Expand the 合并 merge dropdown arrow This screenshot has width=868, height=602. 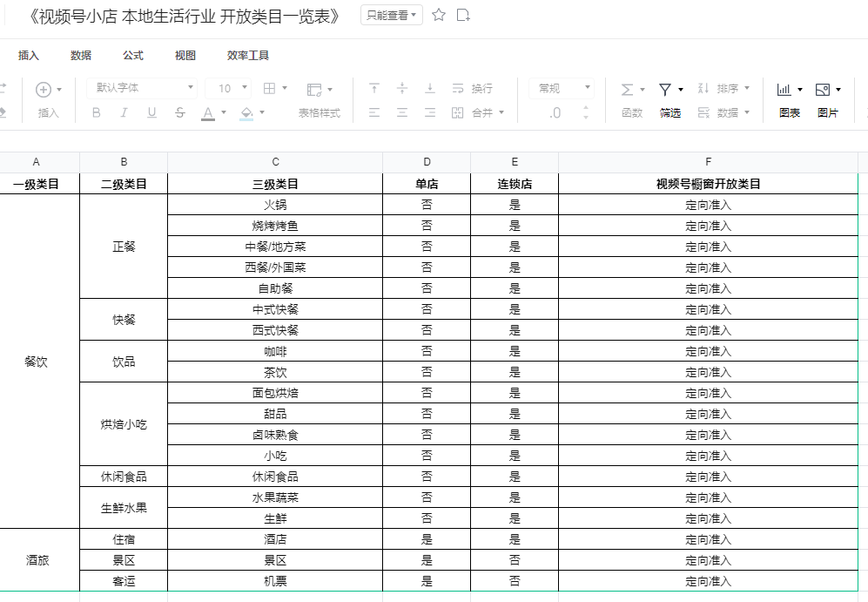click(501, 112)
